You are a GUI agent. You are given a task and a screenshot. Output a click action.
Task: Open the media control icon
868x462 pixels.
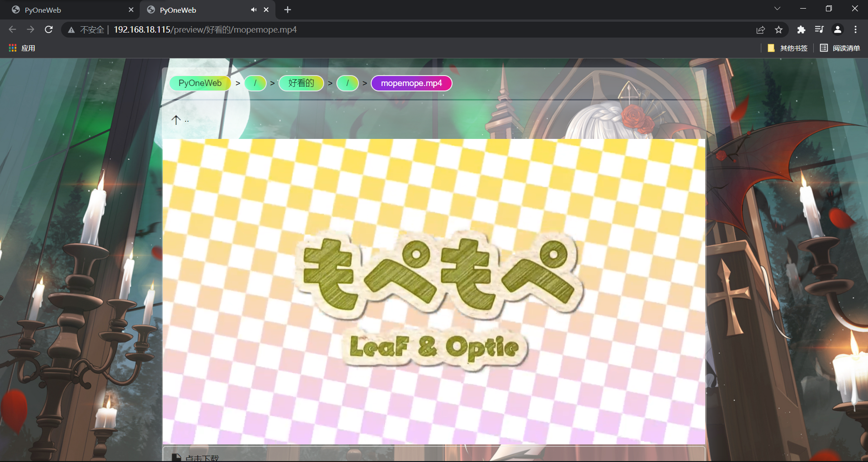[819, 29]
